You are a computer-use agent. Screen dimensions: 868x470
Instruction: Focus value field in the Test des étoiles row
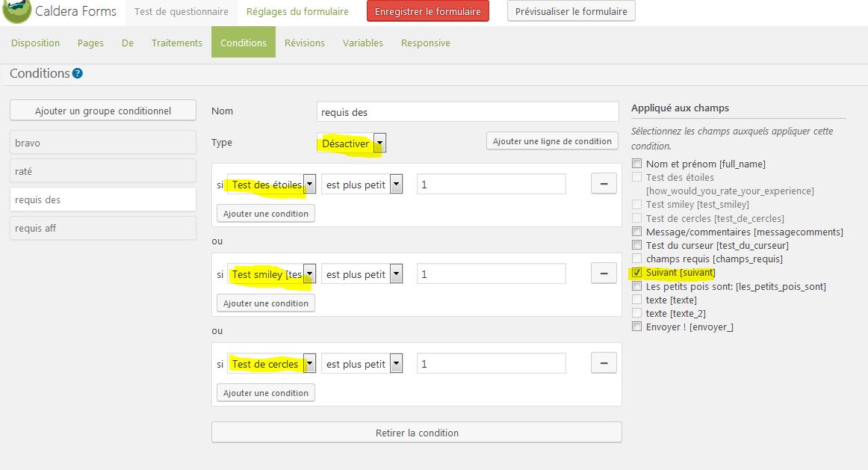coord(491,184)
